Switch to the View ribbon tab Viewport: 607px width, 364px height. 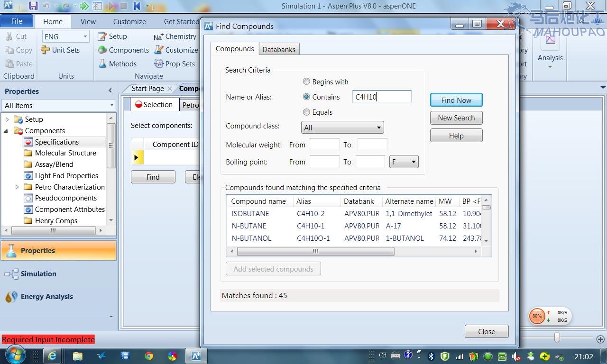tap(88, 21)
